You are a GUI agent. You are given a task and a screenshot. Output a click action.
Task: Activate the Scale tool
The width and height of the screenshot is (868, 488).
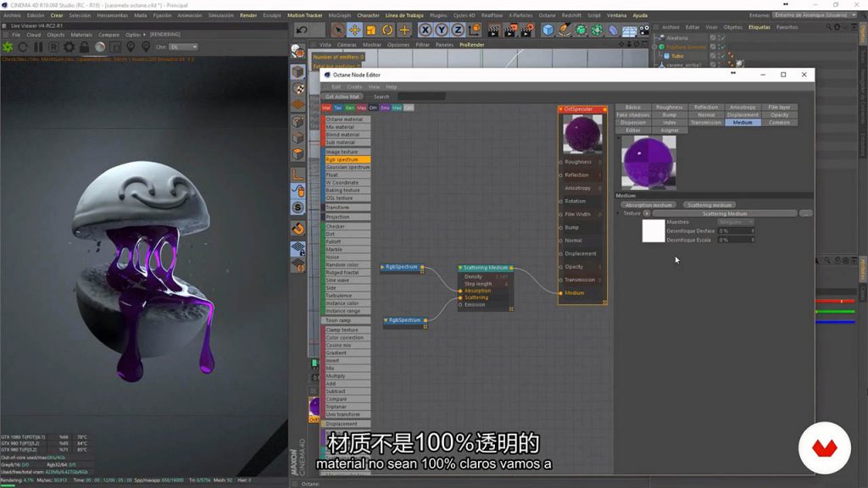click(371, 30)
